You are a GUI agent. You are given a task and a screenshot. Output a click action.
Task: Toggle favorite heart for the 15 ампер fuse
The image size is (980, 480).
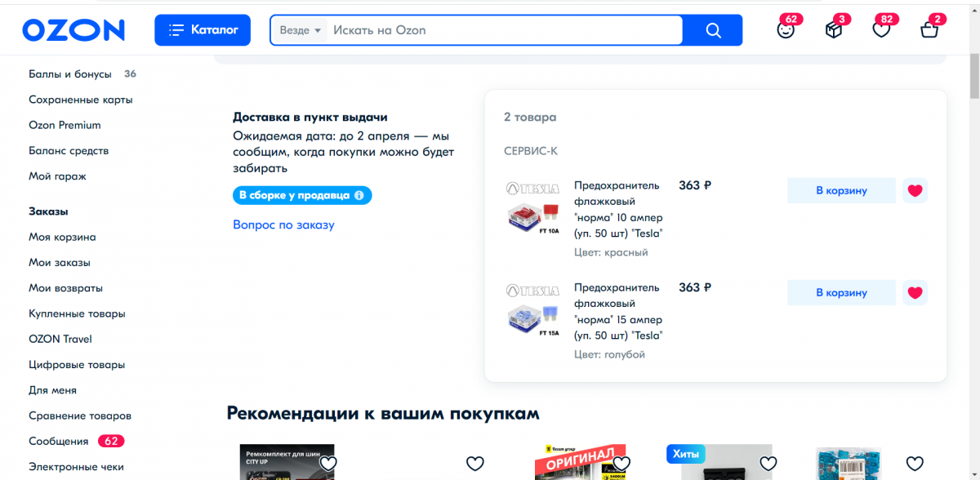point(915,293)
